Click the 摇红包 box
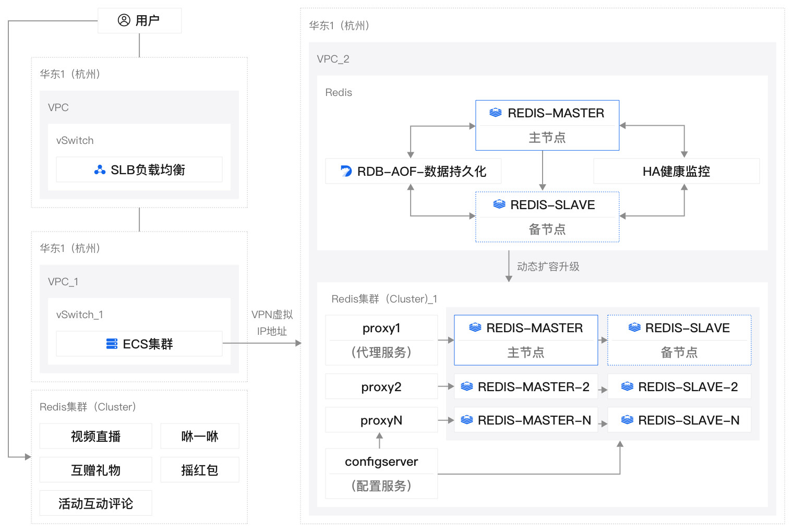Screen dimensions: 793x532 click(199, 470)
